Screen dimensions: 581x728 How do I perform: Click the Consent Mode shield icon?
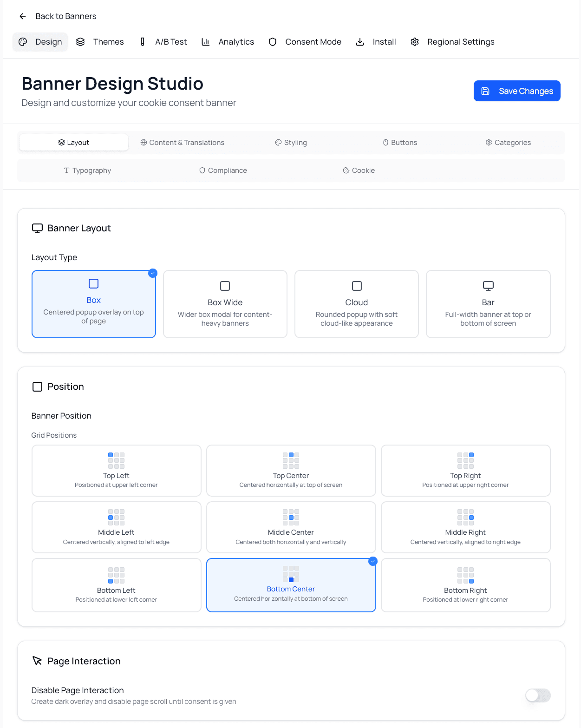tap(273, 42)
